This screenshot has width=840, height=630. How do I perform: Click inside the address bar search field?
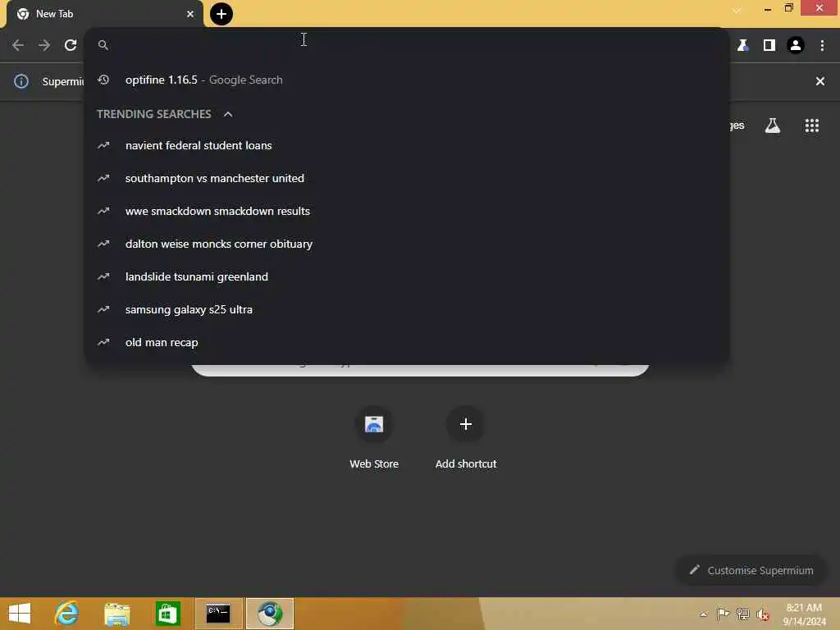click(x=407, y=45)
